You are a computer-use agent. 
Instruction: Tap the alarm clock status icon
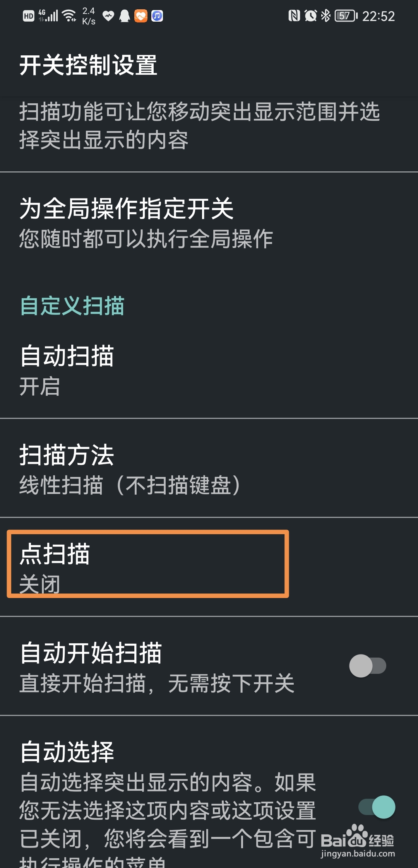click(310, 16)
